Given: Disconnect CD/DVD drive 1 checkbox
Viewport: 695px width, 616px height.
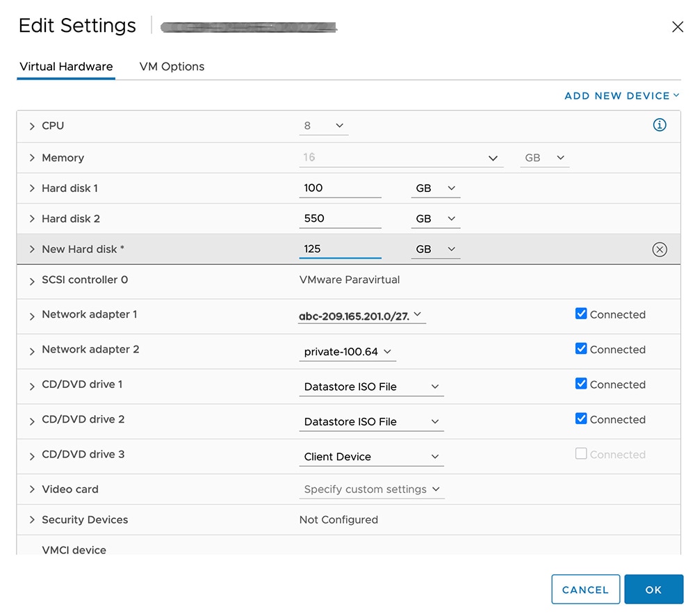Looking at the screenshot, I should tap(581, 384).
